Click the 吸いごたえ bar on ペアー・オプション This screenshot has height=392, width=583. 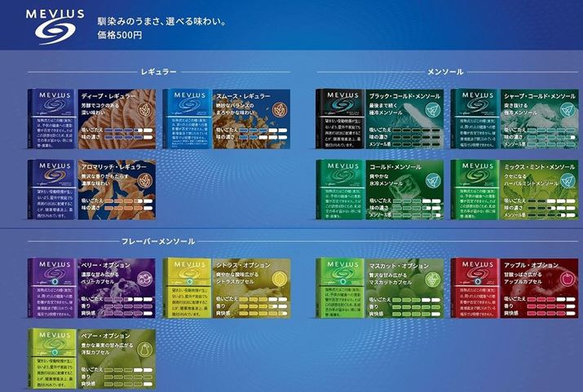click(x=129, y=370)
